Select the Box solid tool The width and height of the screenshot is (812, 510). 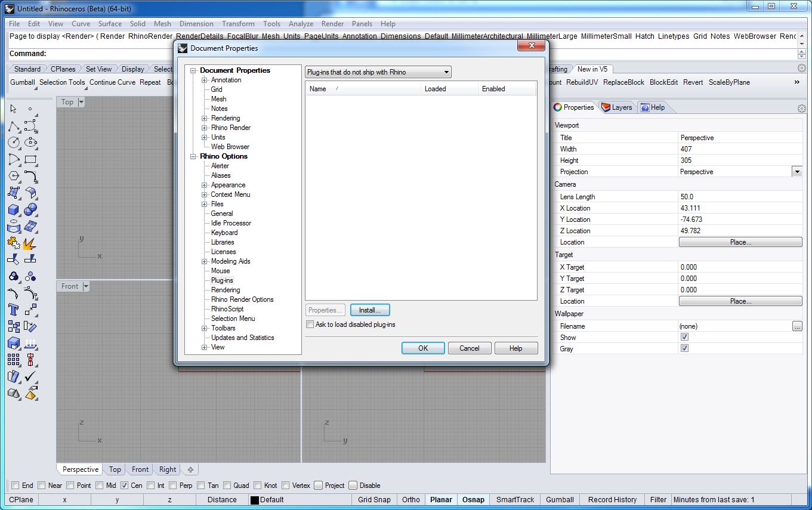pyautogui.click(x=14, y=209)
